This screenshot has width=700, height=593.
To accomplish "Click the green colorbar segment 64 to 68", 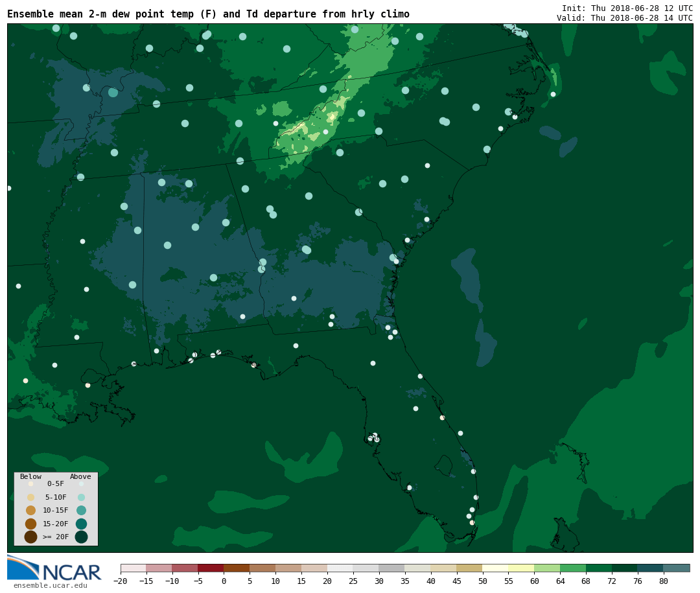I will coord(573,568).
